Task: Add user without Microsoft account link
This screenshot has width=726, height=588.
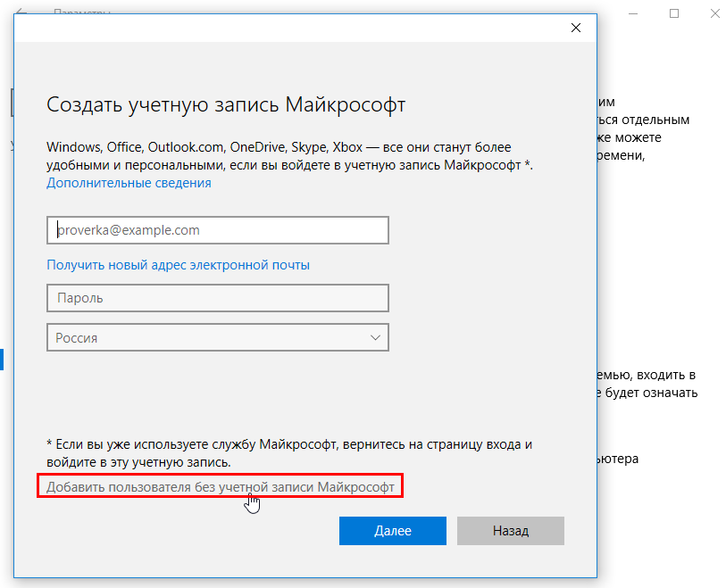Action: pyautogui.click(x=221, y=486)
